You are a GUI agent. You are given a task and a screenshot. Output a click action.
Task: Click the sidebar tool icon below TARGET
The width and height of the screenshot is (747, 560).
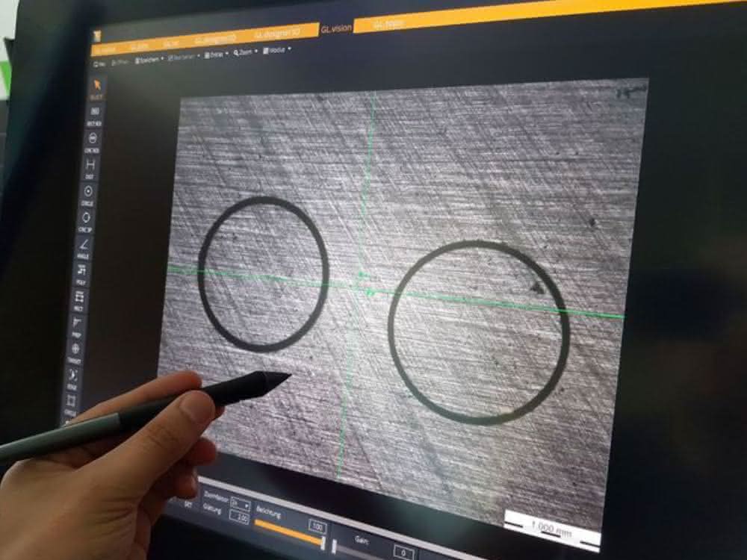(x=73, y=379)
